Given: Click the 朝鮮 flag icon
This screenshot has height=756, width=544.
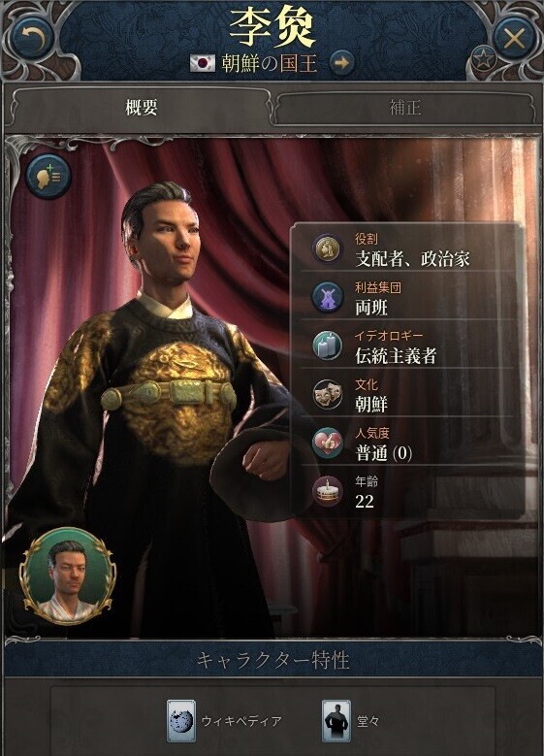Looking at the screenshot, I should (203, 63).
